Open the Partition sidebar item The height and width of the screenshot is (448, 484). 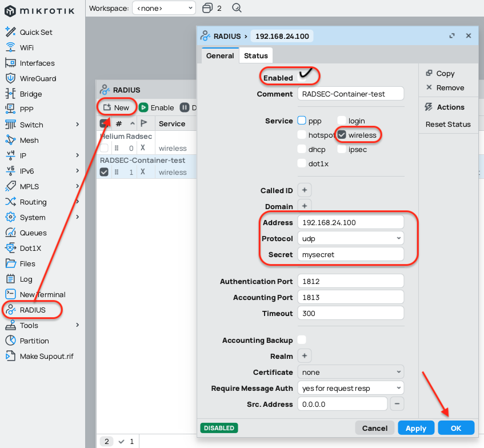point(34,341)
